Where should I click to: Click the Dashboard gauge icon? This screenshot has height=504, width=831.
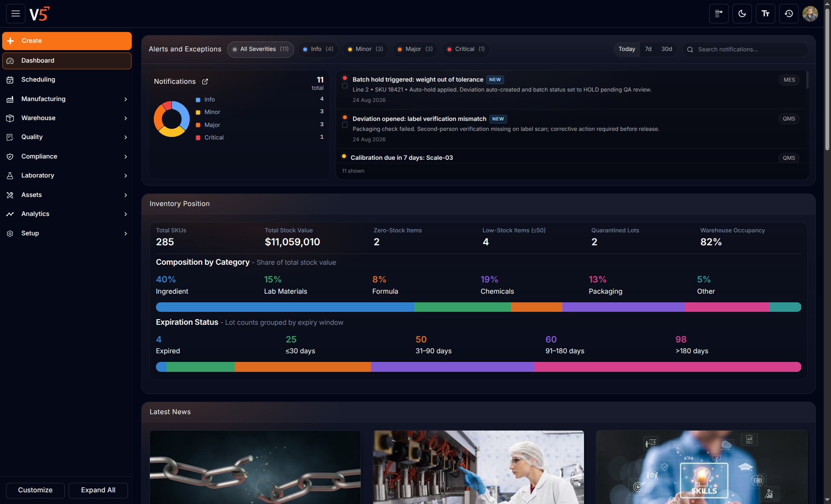(x=10, y=61)
